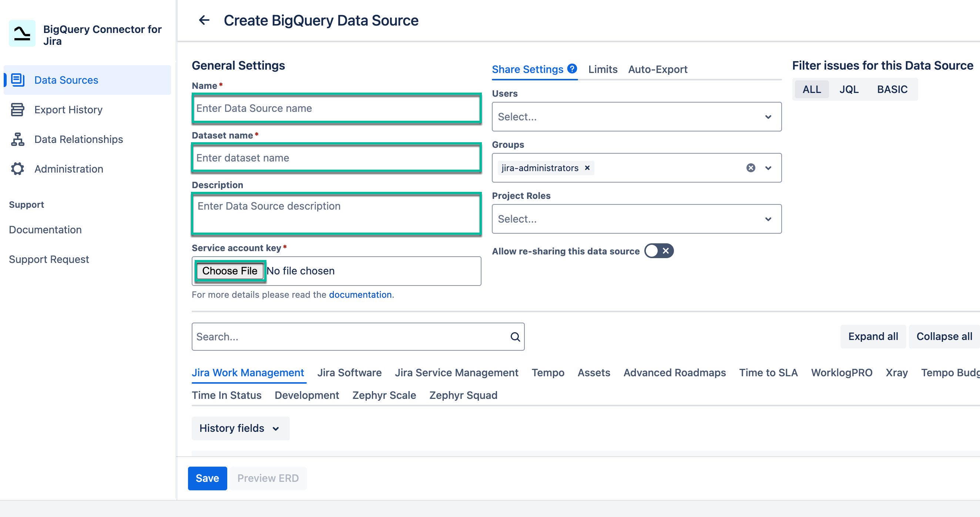The image size is (980, 517).
Task: Open the documentation link below Service account key
Action: [360, 294]
